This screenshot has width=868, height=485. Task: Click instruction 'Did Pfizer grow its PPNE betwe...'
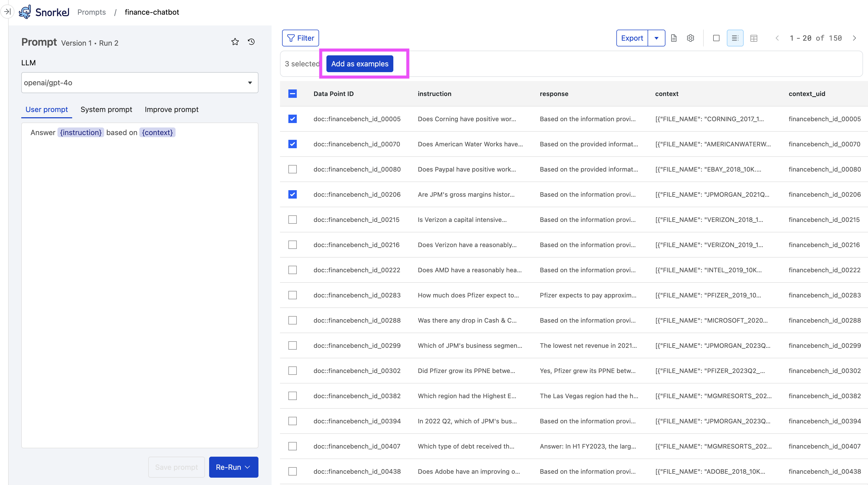click(x=466, y=371)
